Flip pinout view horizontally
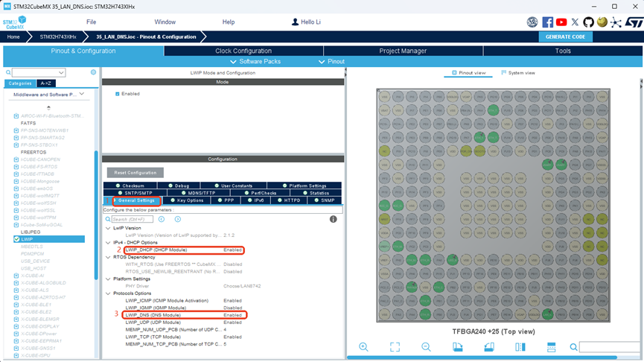 pos(520,347)
